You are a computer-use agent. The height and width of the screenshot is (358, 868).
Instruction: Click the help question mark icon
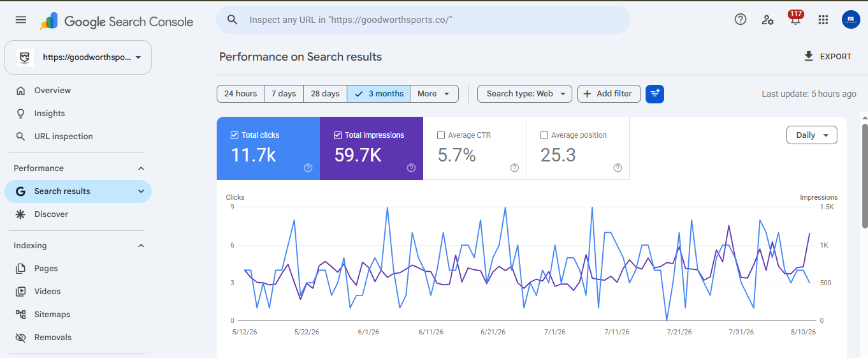tap(741, 19)
